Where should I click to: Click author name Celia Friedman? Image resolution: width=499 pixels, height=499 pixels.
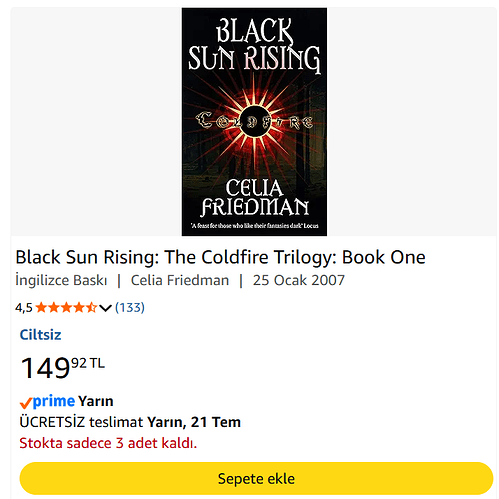(180, 280)
